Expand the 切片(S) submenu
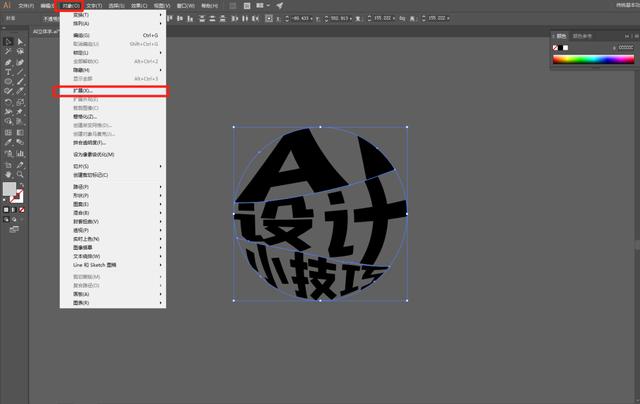Viewport: 640px width, 404px height. [113, 166]
